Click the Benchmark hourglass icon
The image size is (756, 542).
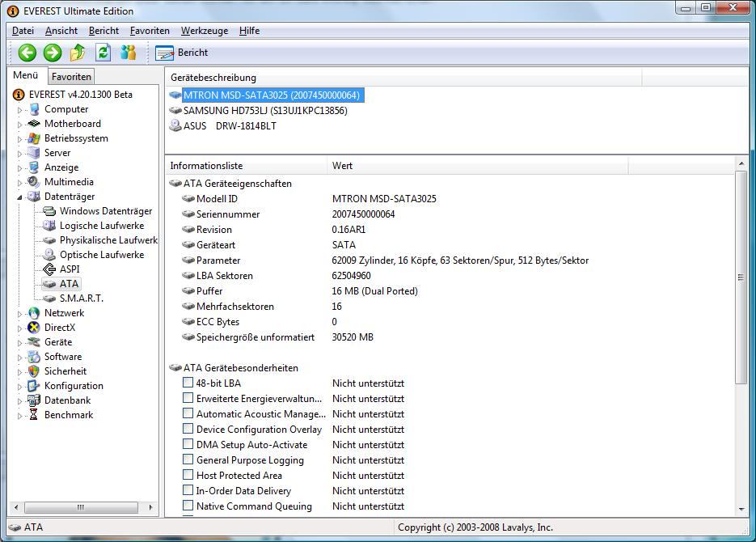(34, 415)
